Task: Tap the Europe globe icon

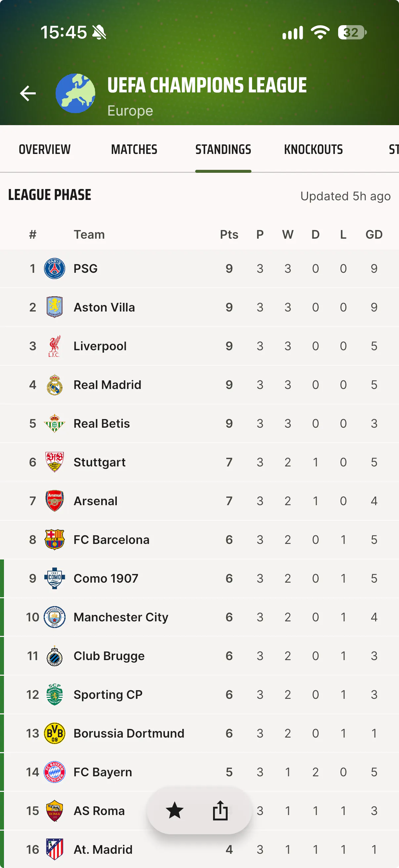Action: [x=75, y=93]
